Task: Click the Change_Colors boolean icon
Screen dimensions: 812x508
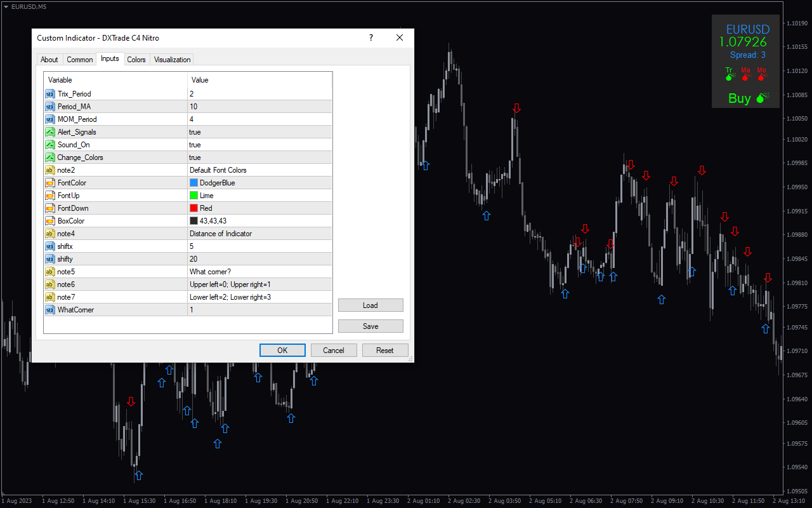Action: (x=50, y=157)
